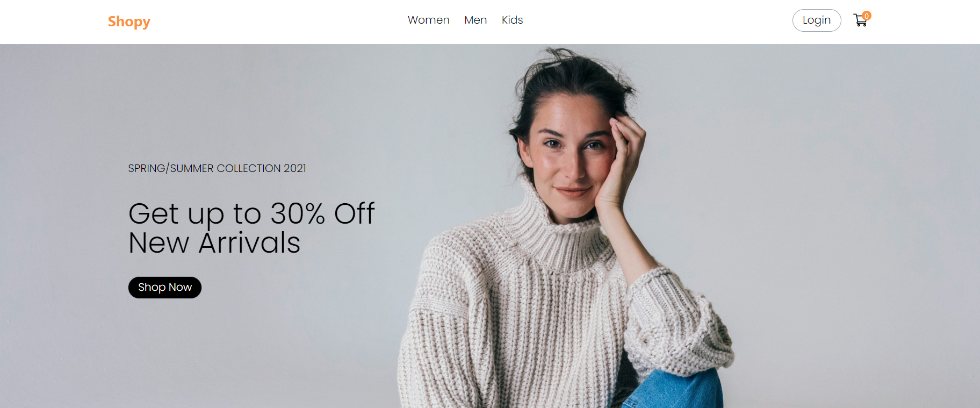Click the letter S of Shopy
Image resolution: width=980 pixels, height=408 pixels.
click(112, 21)
